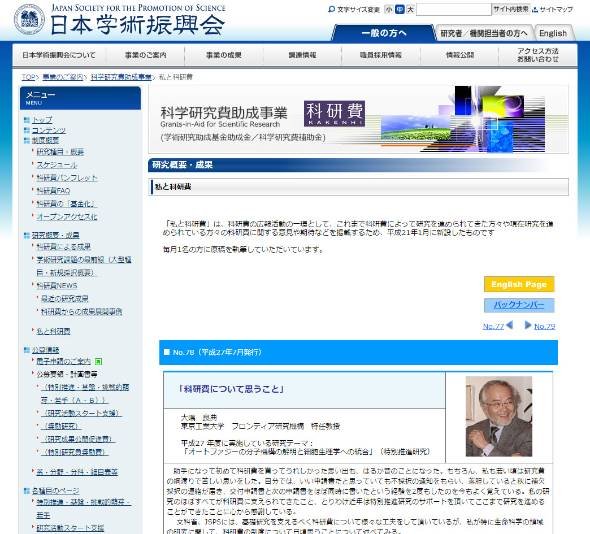Open 職員採用情報 menu item
This screenshot has height=534, width=590.
[x=380, y=55]
